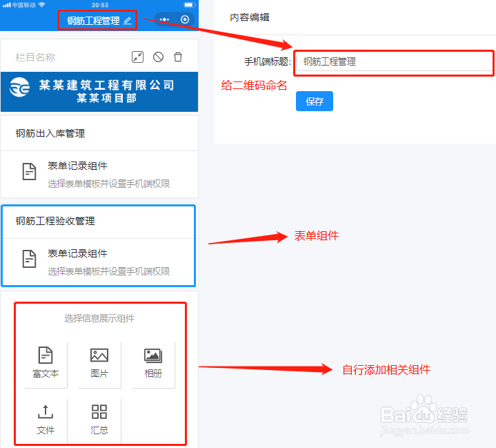
Task: Click the battery icon in phone status bar
Action: (189, 5)
